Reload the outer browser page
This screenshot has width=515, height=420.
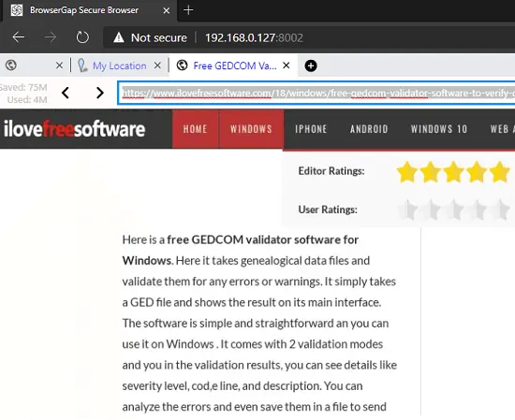(x=82, y=37)
